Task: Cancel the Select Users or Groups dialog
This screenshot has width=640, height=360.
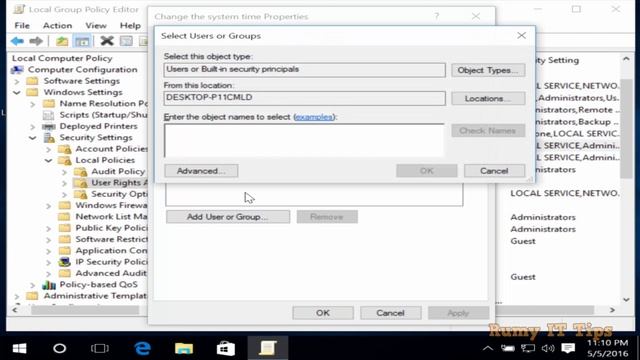Action: pos(494,171)
